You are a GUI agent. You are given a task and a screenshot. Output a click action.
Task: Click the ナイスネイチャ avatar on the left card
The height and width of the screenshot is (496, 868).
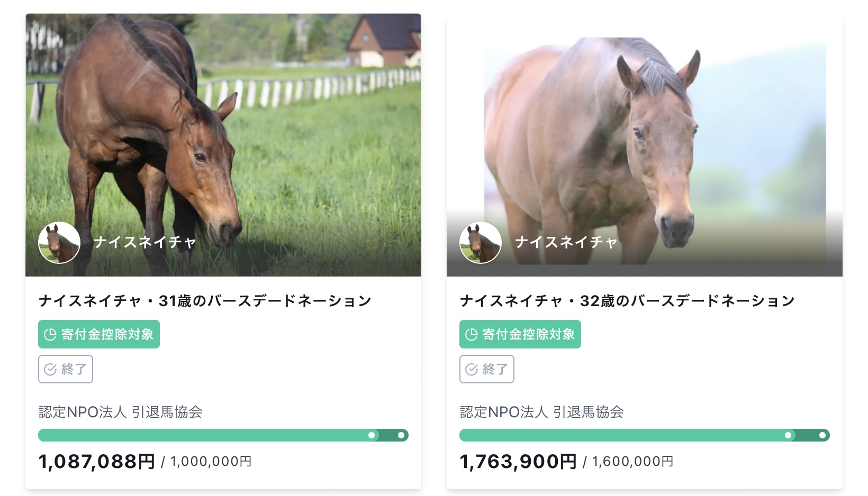(x=59, y=243)
